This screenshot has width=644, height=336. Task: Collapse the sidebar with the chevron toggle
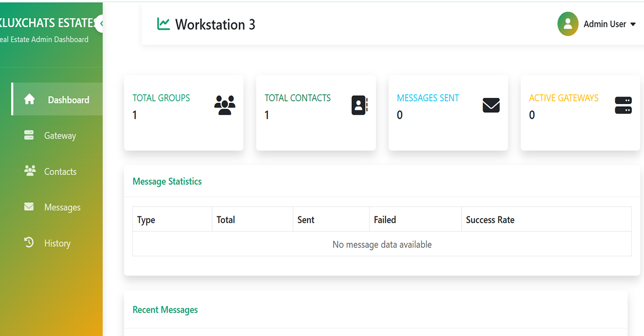[x=100, y=23]
